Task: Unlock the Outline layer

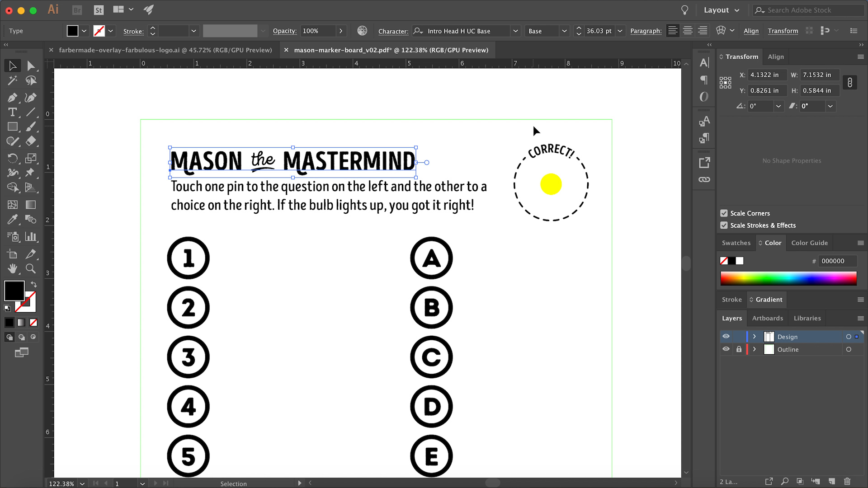Action: pyautogui.click(x=739, y=349)
